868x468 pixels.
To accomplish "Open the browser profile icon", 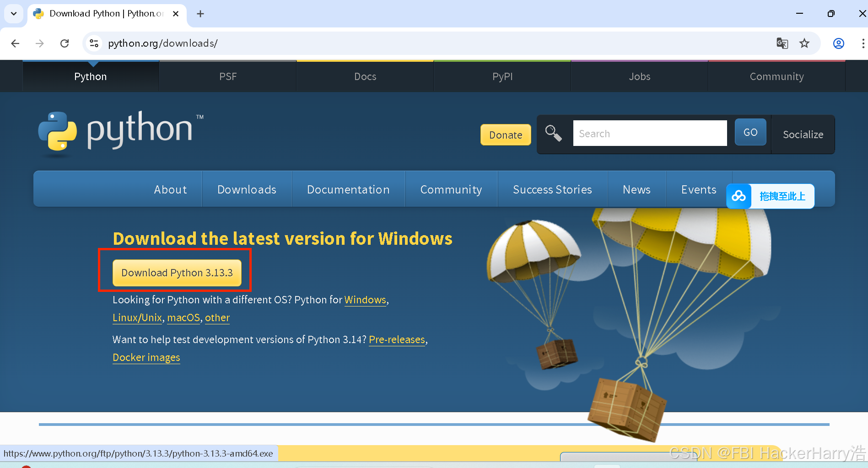I will tap(838, 43).
